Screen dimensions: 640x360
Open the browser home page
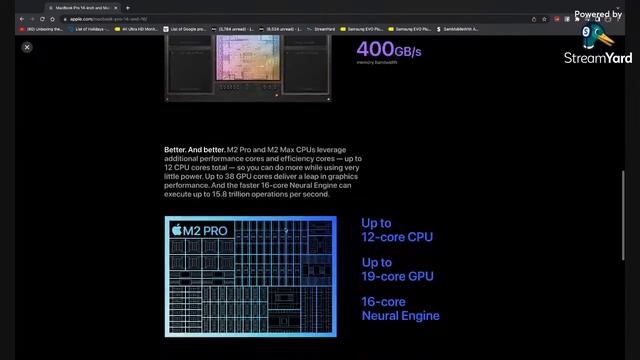[52, 19]
